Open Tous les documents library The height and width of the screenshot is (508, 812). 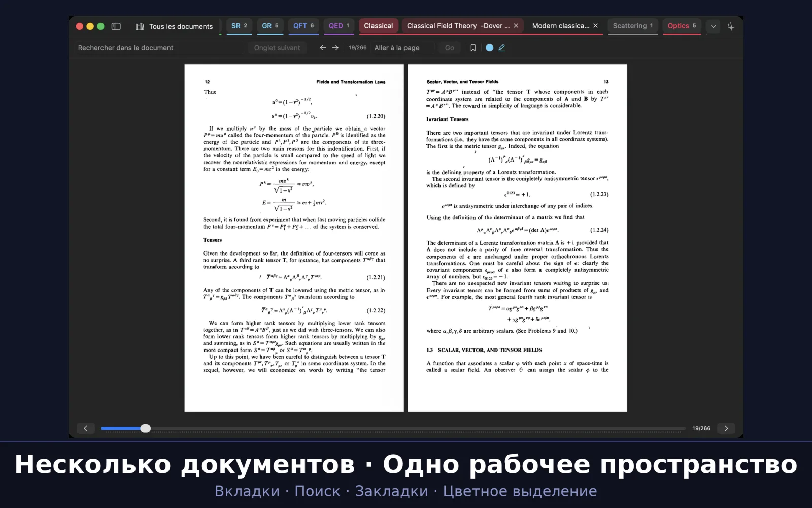click(174, 26)
